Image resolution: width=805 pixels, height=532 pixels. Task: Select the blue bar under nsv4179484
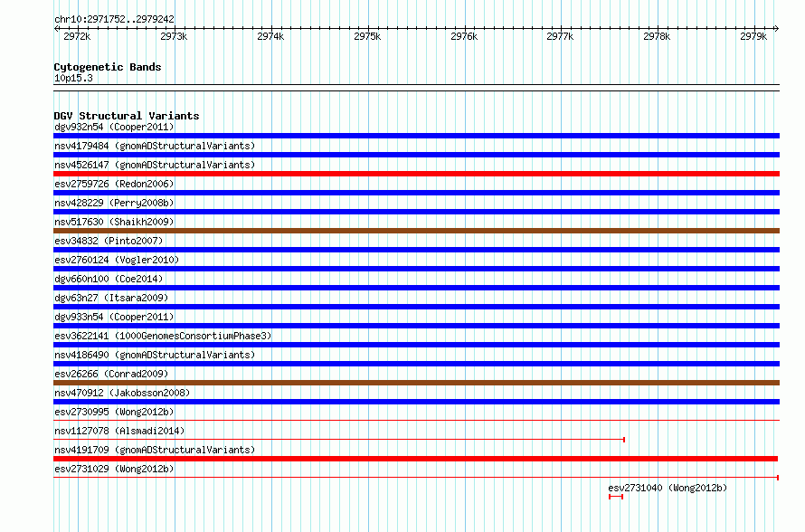click(x=416, y=155)
